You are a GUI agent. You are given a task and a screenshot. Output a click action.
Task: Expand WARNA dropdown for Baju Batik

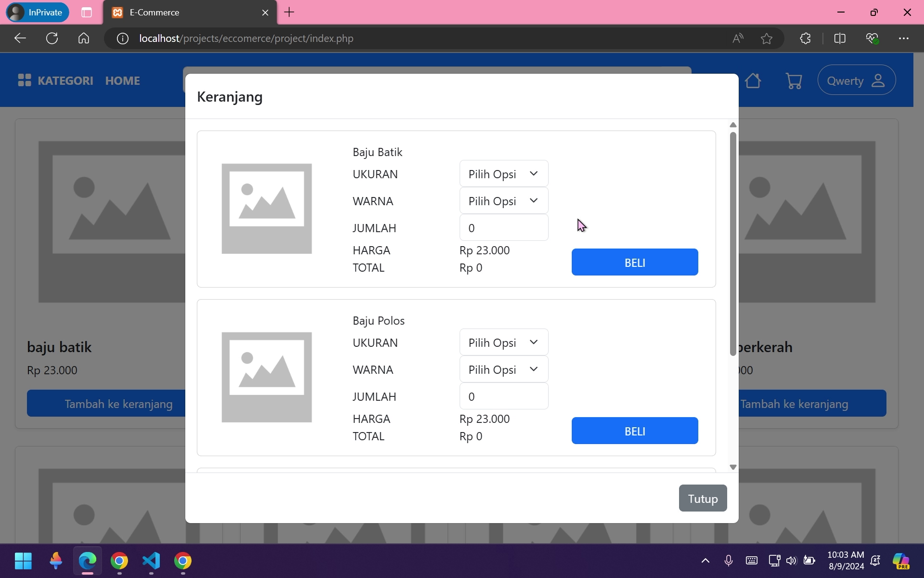point(504,201)
